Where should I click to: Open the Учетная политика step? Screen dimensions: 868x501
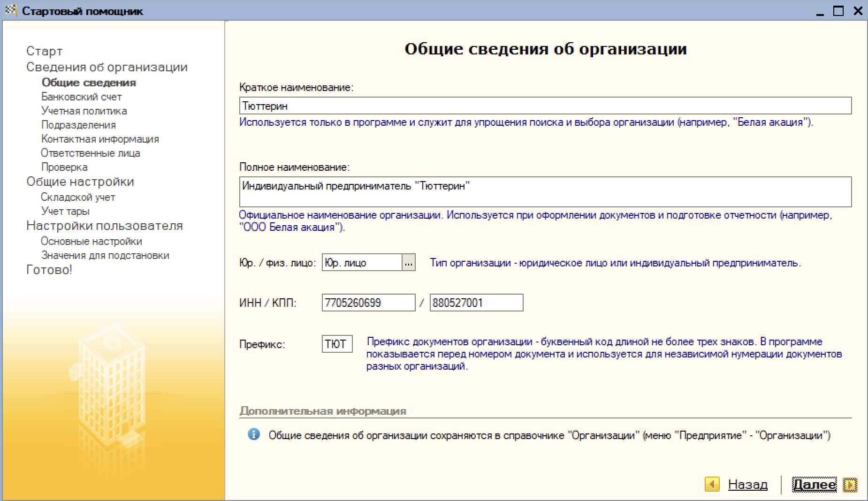[x=84, y=111]
